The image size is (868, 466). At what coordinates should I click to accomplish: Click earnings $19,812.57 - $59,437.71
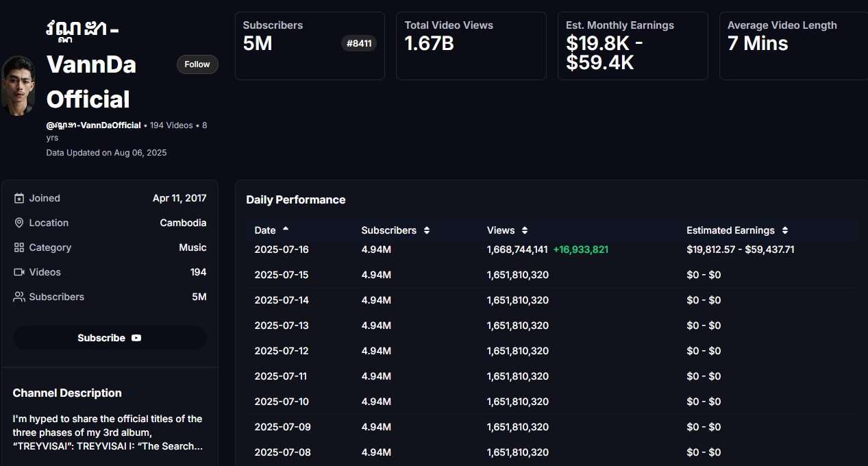pyautogui.click(x=741, y=249)
